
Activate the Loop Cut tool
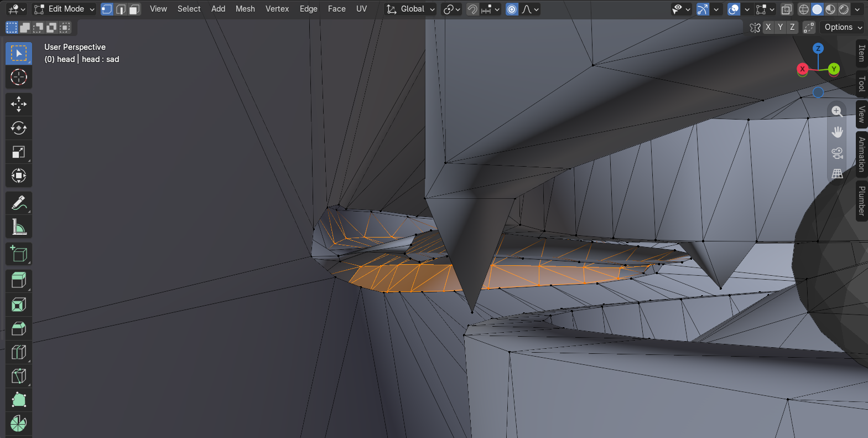tap(19, 352)
